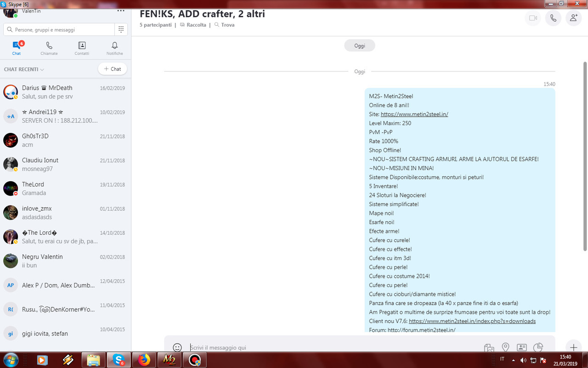The width and height of the screenshot is (588, 368).
Task: Open the red screen recorder taskbar icon
Action: click(x=195, y=360)
